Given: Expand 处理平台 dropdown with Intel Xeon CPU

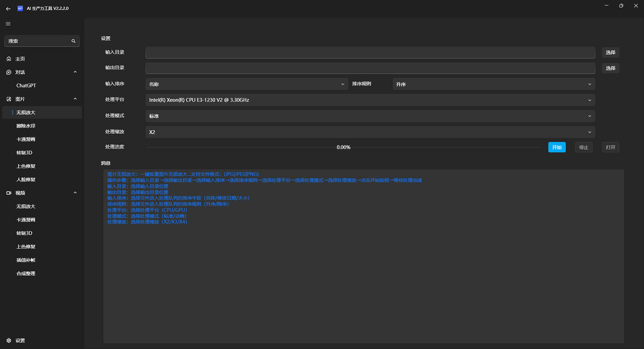Looking at the screenshot, I should [x=370, y=100].
